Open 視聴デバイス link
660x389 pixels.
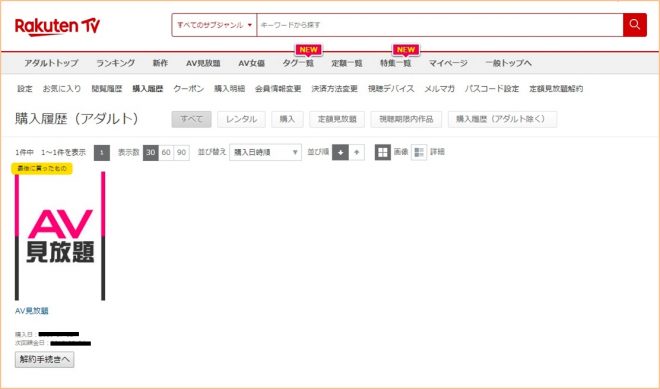click(391, 89)
